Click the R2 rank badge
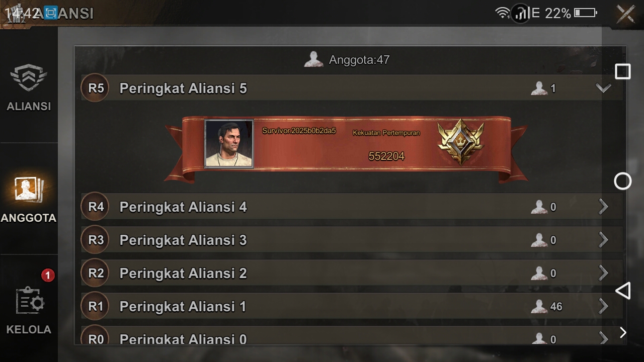Viewport: 644px width, 362px height. [96, 273]
